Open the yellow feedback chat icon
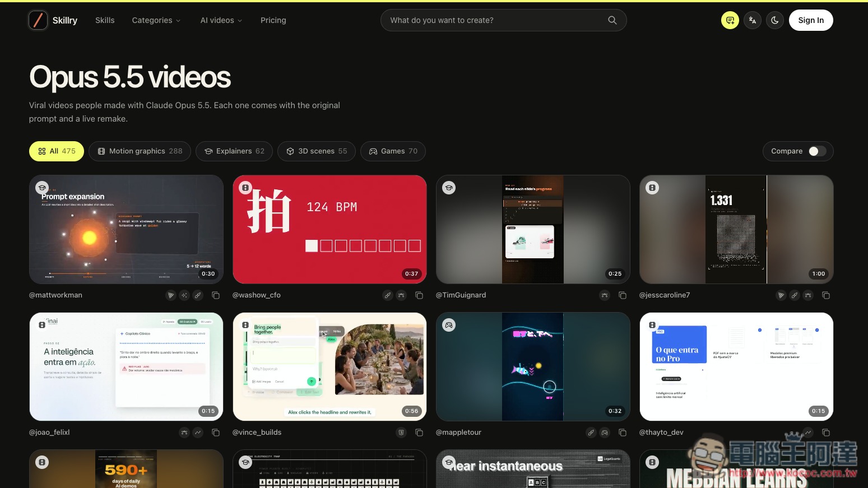Screen dimensions: 868x488 [730, 20]
